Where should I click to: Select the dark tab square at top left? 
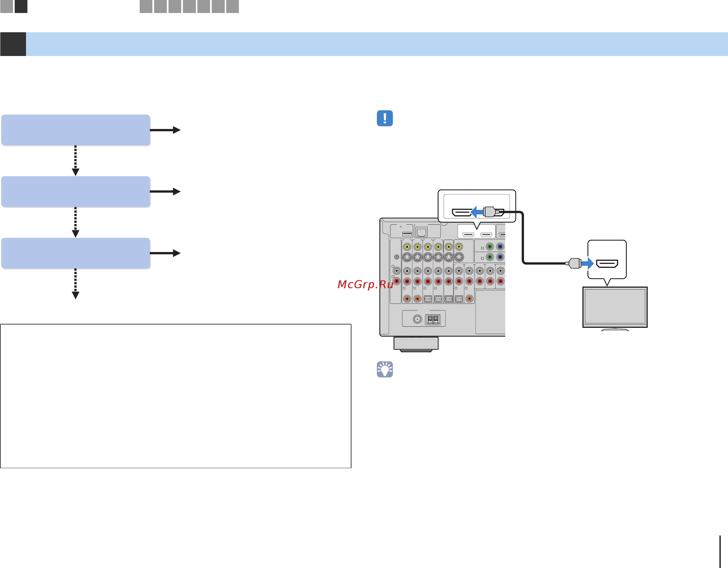pos(21,6)
